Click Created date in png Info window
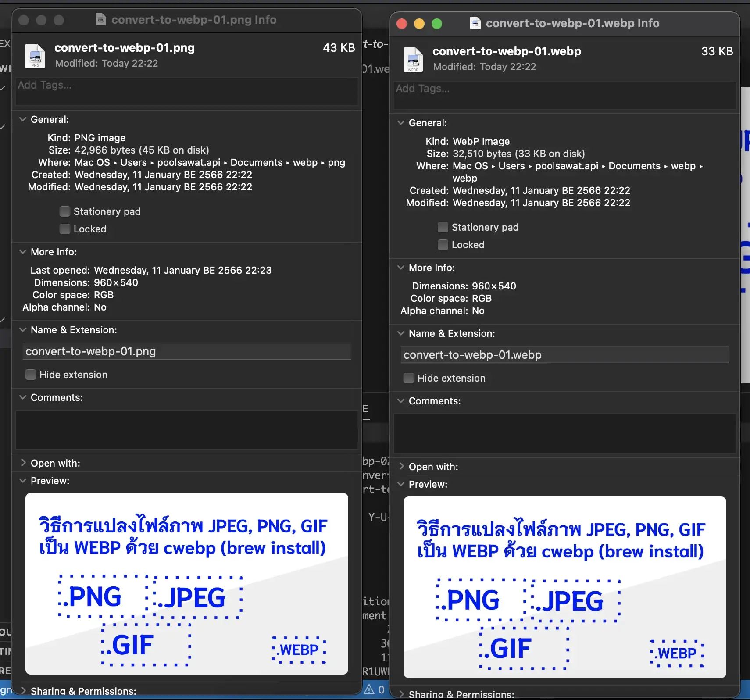This screenshot has width=750, height=700. click(163, 175)
